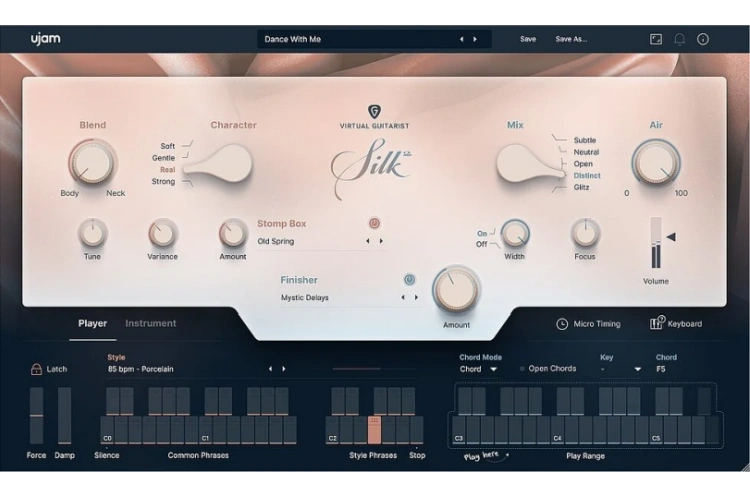
Task: Switch to the Instrument tab
Action: tap(151, 323)
